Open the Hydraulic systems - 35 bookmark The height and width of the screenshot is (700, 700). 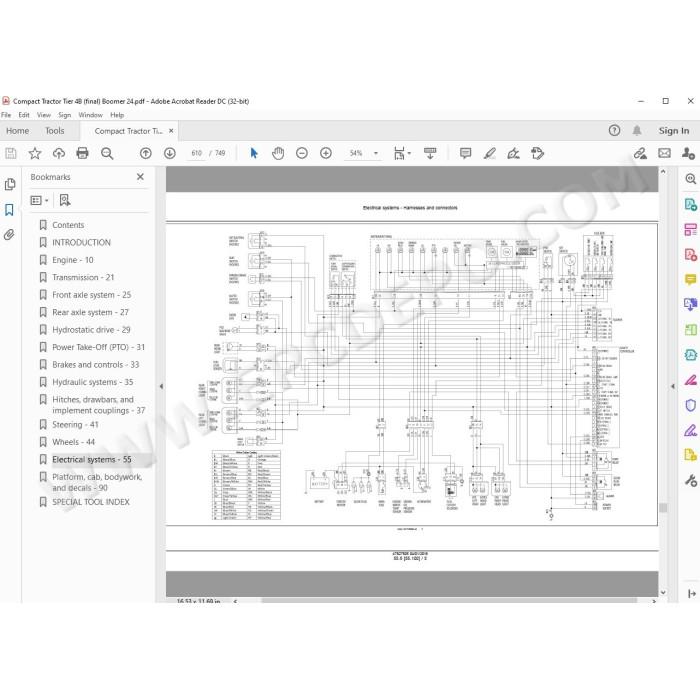click(x=92, y=382)
